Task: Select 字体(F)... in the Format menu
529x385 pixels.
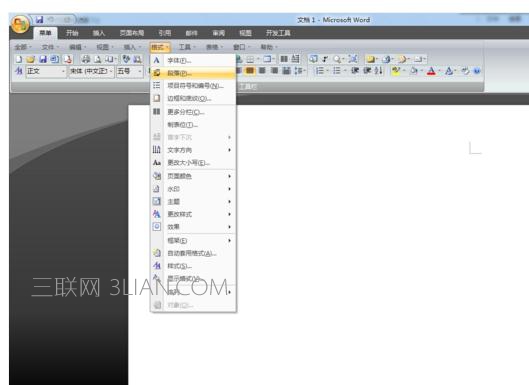Action: (193, 60)
